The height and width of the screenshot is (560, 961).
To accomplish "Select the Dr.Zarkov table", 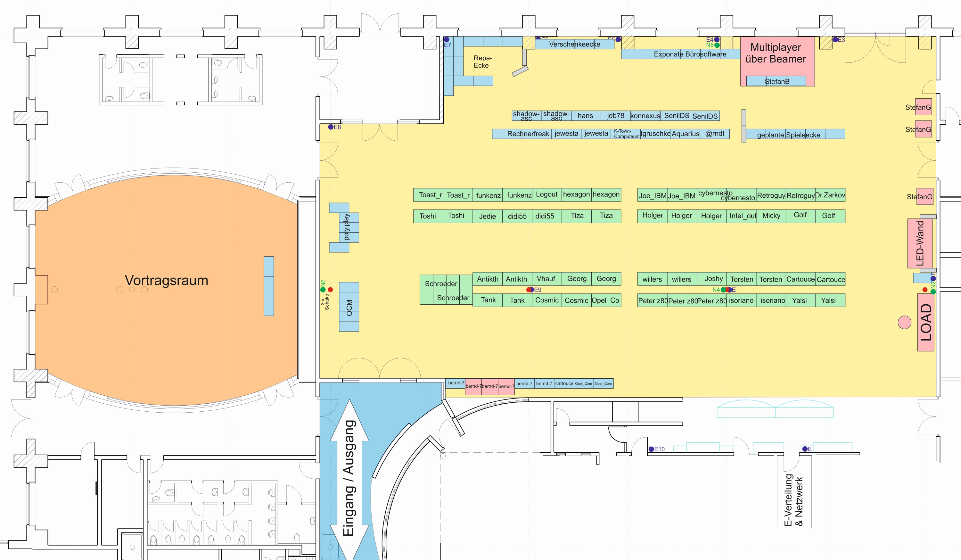I will (x=830, y=194).
